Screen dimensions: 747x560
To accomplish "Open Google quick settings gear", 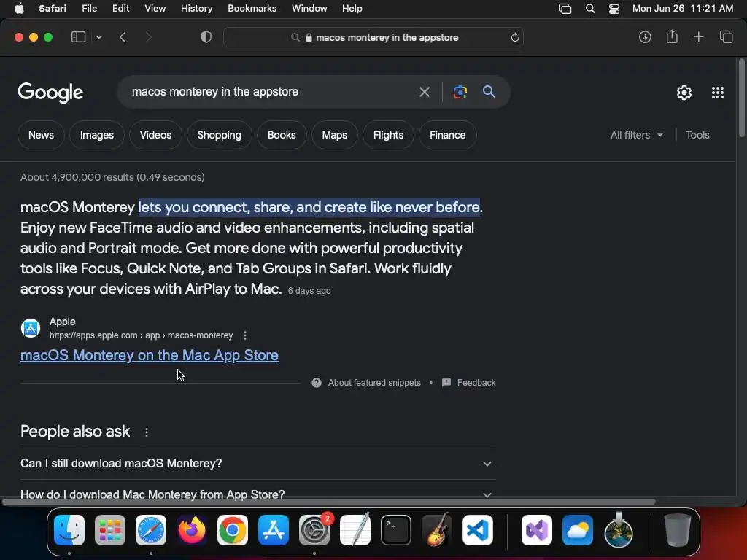I will 684,93.
